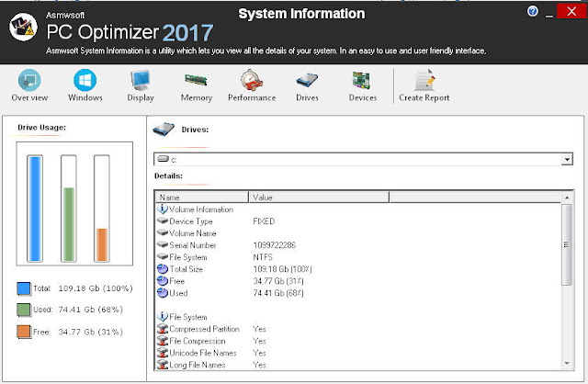
Task: Open the c: drive combo box
Action: [x=363, y=159]
